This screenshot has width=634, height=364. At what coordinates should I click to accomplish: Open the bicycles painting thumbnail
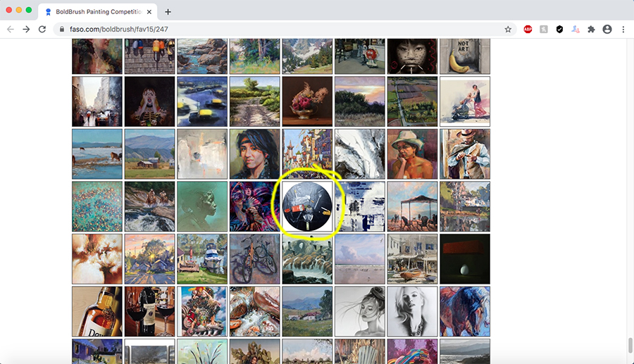(255, 259)
